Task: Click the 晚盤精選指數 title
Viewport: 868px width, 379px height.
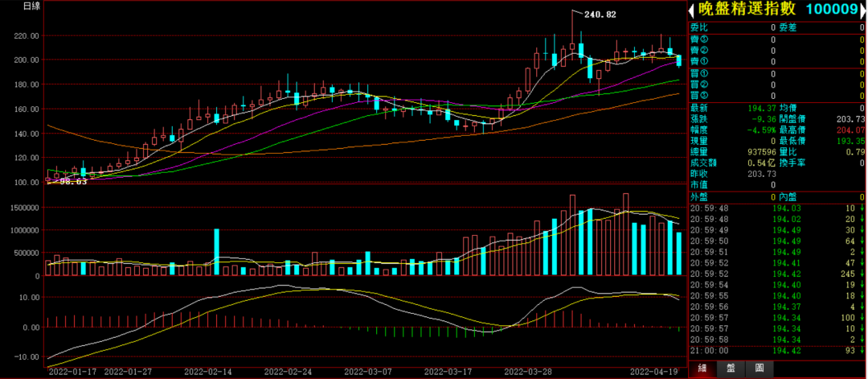Action: coord(746,9)
